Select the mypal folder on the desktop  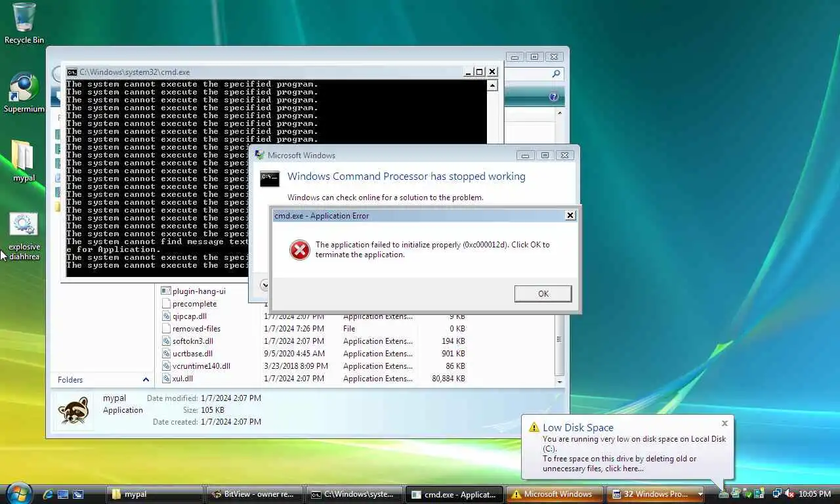[x=24, y=161]
